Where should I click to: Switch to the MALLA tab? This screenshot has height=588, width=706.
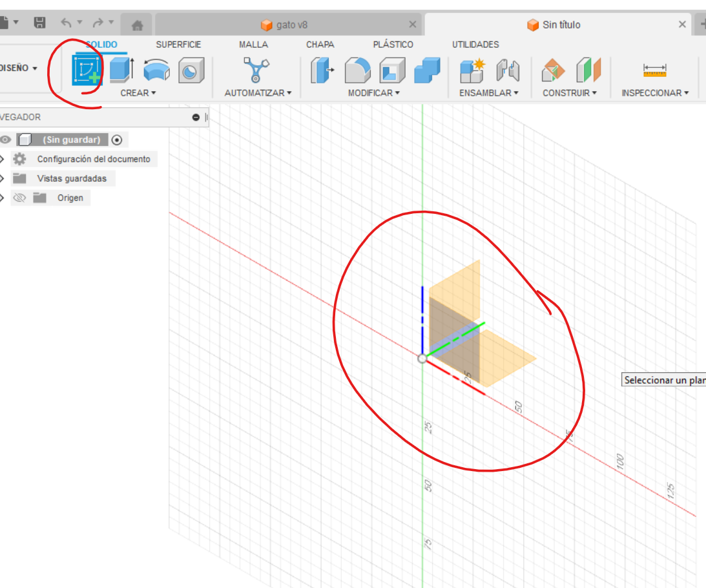(253, 45)
